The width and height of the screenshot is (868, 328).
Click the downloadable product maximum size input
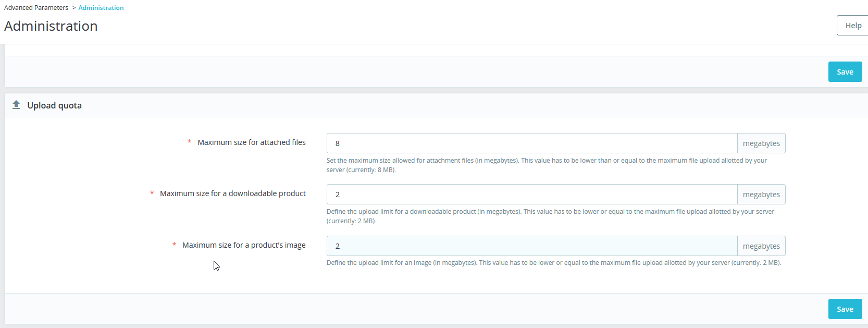click(x=531, y=195)
